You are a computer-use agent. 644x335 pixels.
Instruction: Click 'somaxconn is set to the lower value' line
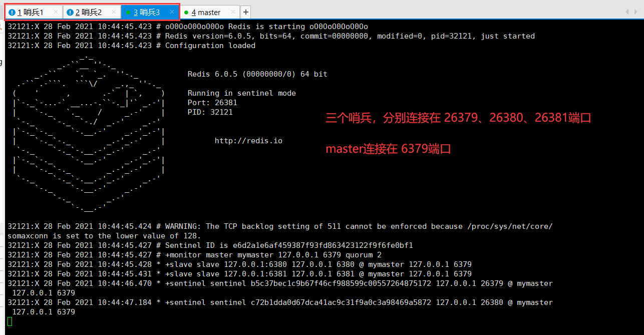104,236
